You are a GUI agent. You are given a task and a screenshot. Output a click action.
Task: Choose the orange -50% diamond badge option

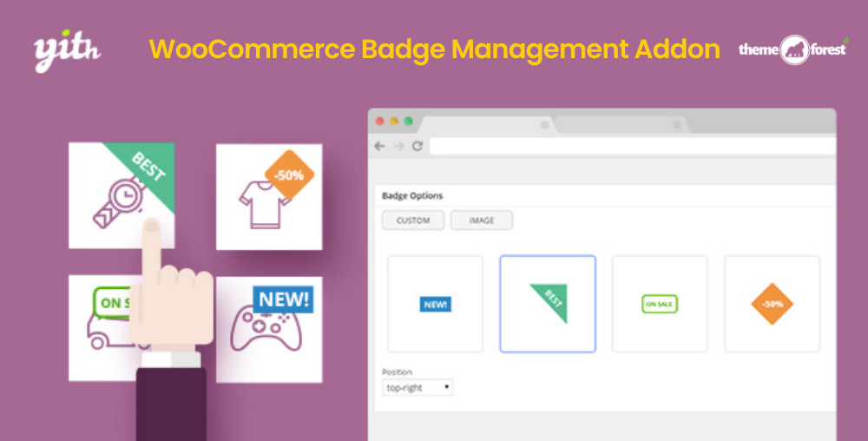point(772,304)
